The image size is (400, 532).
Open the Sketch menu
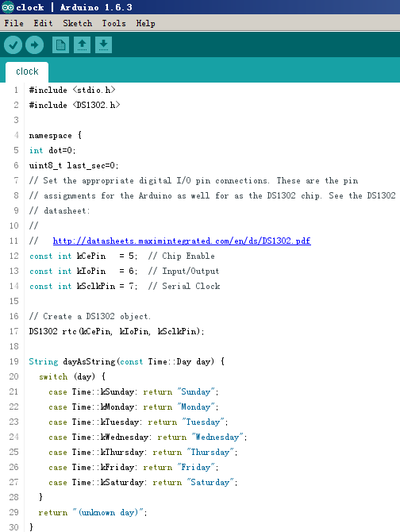[x=77, y=23]
